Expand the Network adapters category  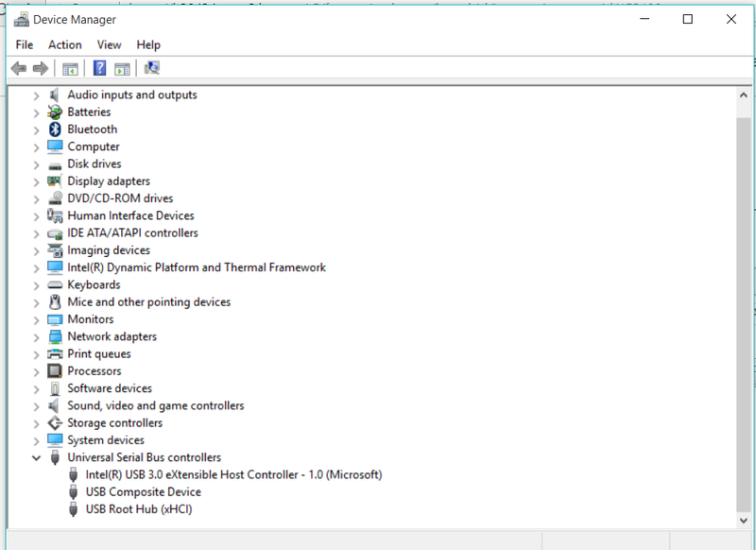point(36,337)
